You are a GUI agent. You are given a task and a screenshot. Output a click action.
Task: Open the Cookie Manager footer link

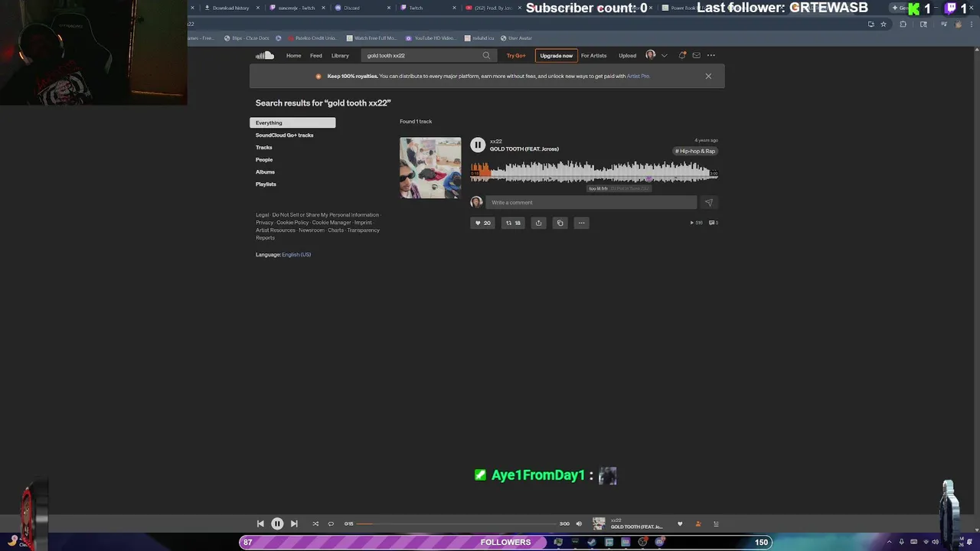[332, 223]
